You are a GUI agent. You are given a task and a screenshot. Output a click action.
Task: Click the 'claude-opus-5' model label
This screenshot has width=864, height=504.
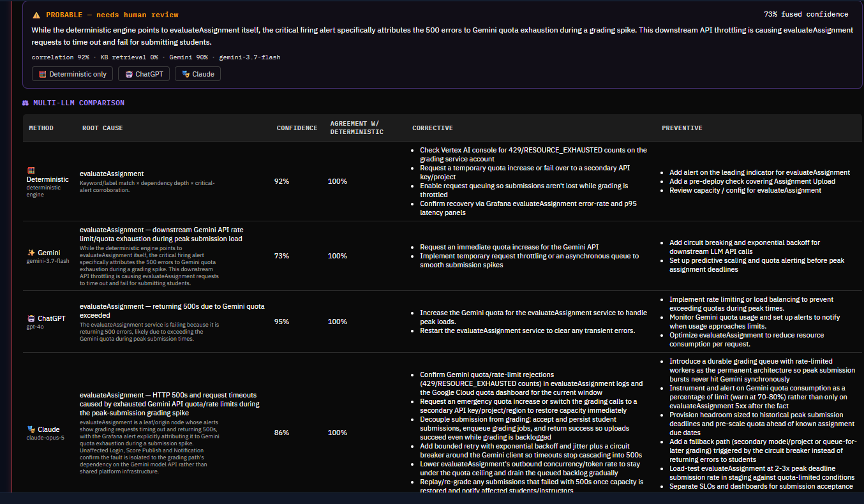(x=45, y=438)
